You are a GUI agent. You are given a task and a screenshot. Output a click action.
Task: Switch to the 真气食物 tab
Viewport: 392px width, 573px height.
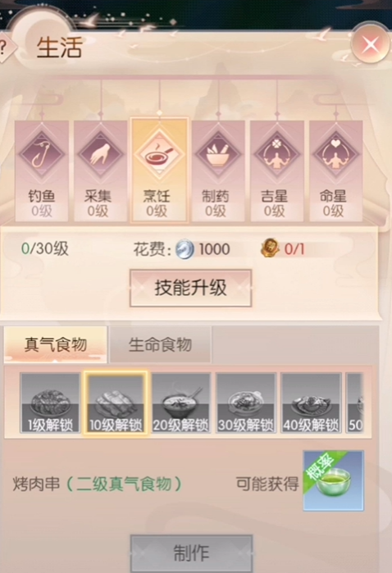[x=56, y=344]
